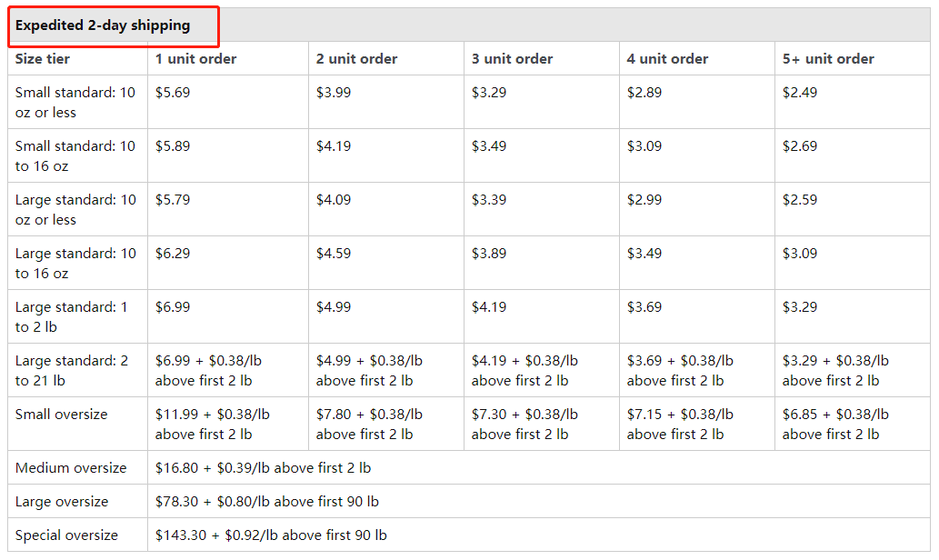This screenshot has width=939, height=560.
Task: Select the Large standard 1 to 2 lb label
Action: 71,317
